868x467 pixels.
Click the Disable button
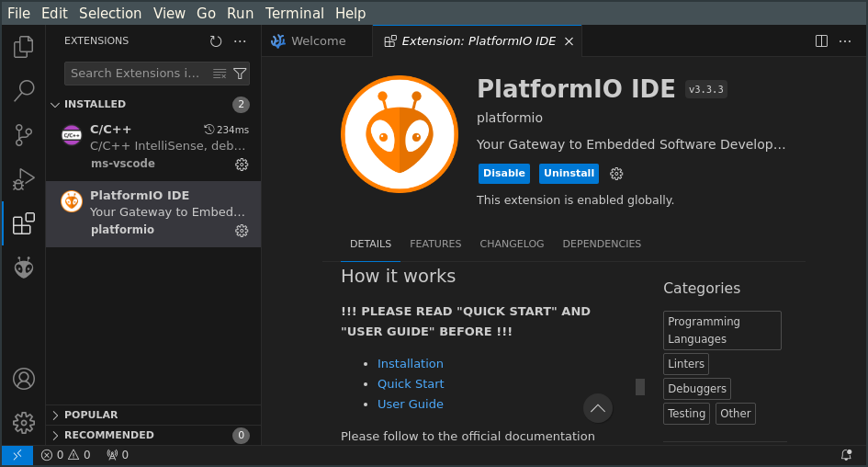click(x=503, y=174)
